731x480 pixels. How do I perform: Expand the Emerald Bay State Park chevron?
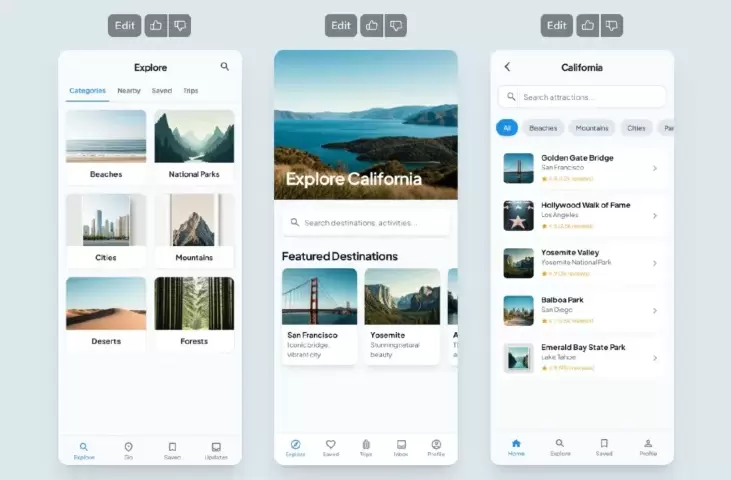point(655,358)
